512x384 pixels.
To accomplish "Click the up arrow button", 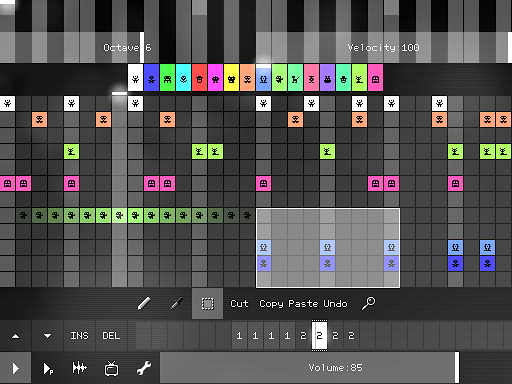I will [x=15, y=336].
